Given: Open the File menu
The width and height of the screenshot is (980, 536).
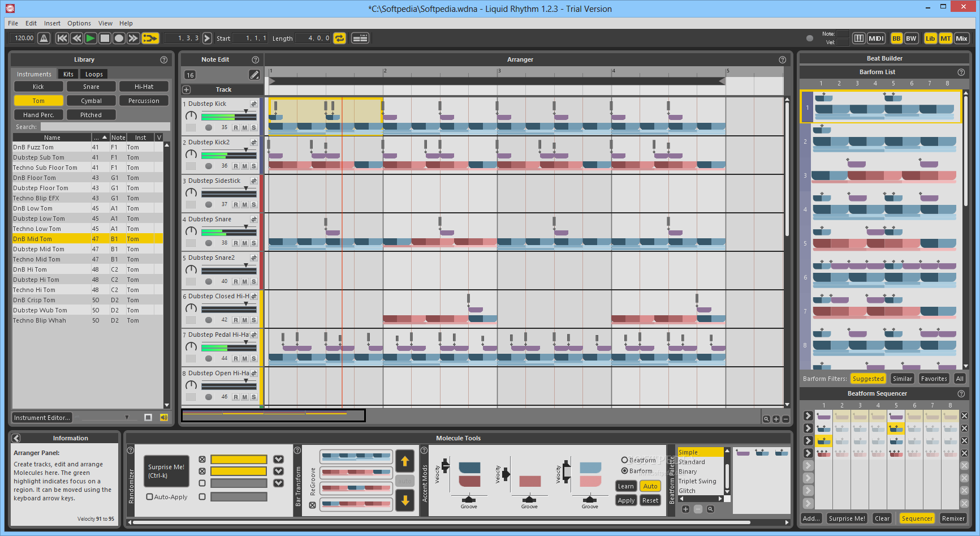Looking at the screenshot, I should 13,23.
